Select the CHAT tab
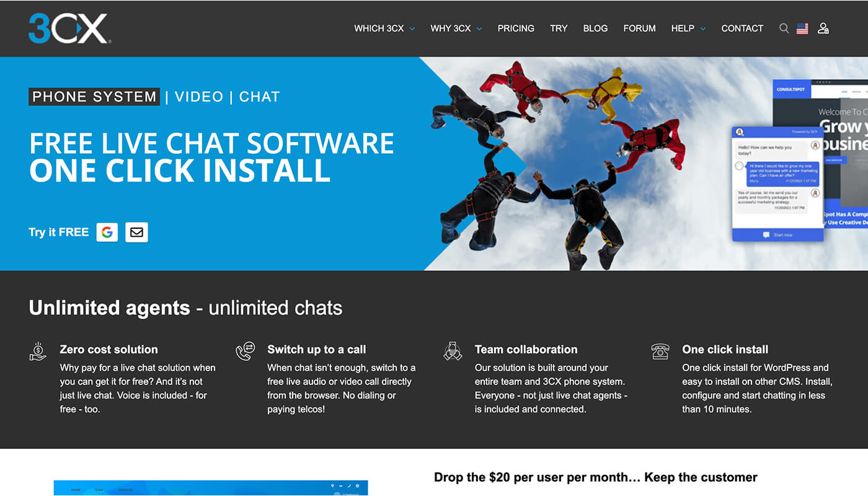868x496 pixels. pyautogui.click(x=260, y=97)
